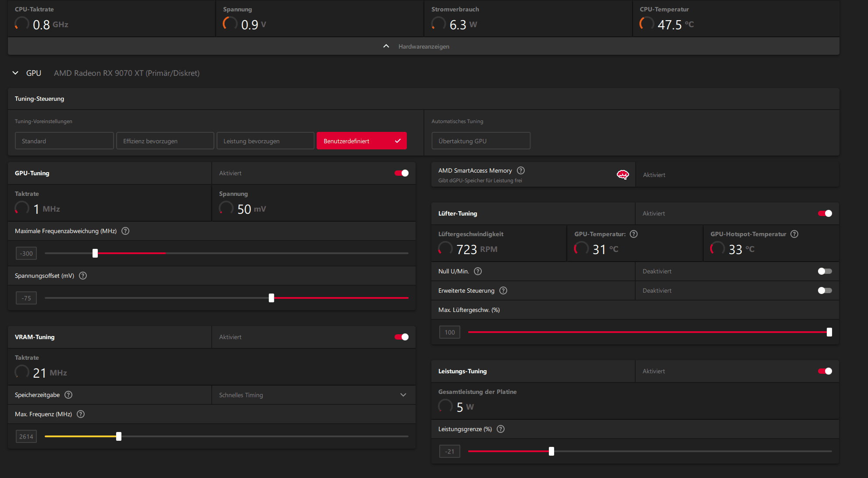Click help icon next to Maximale Frequenzabweichung

click(125, 231)
